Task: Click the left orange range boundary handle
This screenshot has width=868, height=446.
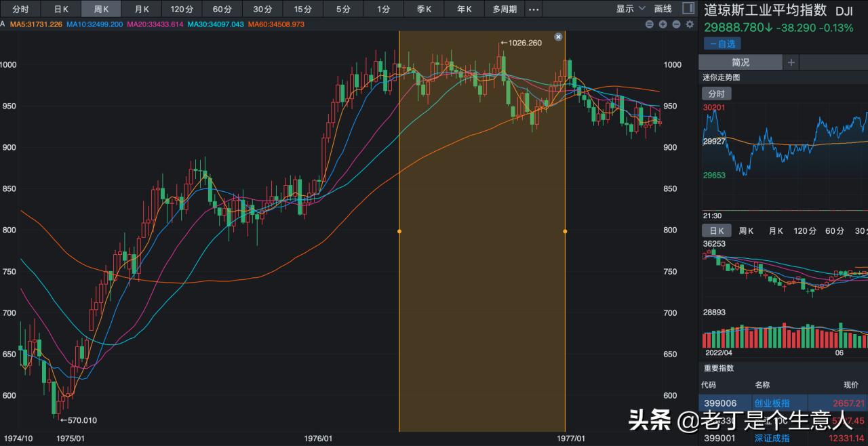Action: point(399,232)
